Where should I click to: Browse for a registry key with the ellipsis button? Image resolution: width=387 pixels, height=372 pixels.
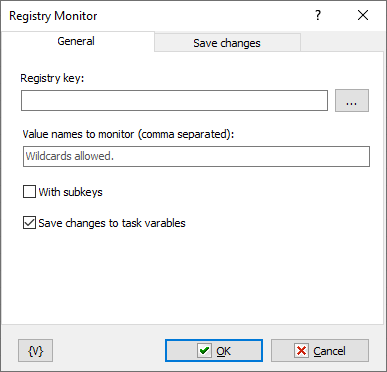pos(352,100)
